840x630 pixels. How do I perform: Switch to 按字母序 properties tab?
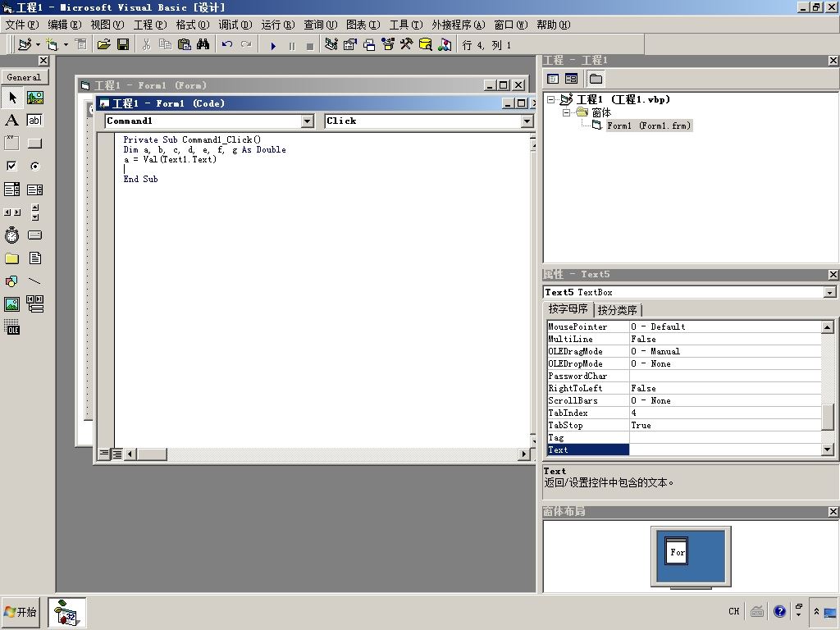[568, 309]
